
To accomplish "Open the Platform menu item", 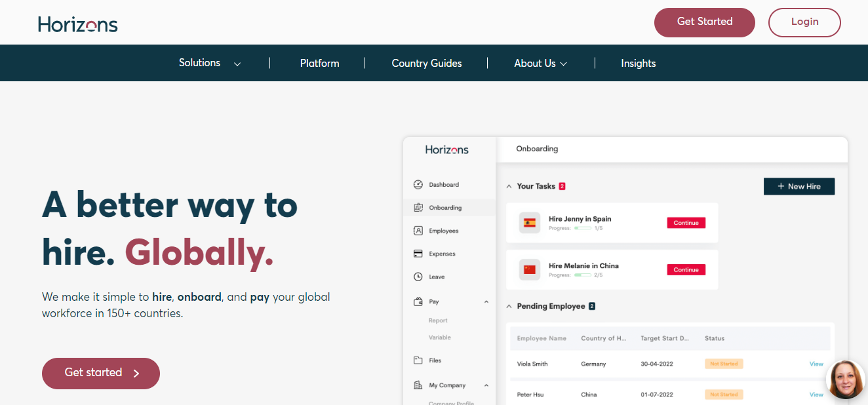I will pos(320,63).
